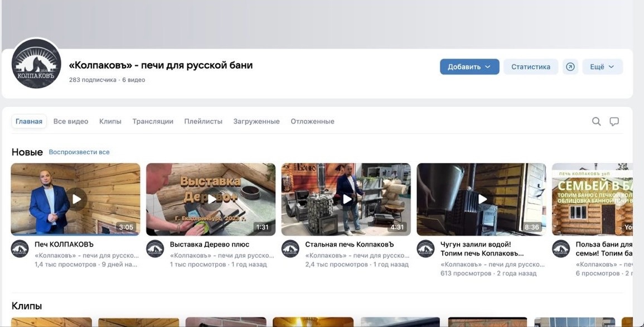Open the Трансляции tab
This screenshot has width=644, height=327.
click(x=153, y=121)
